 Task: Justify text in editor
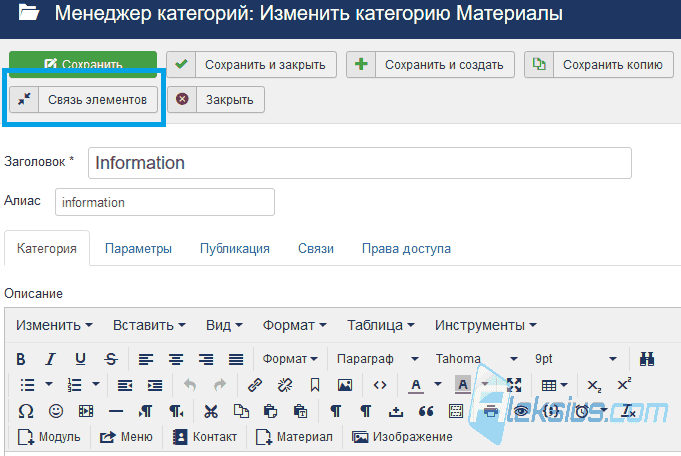tap(236, 359)
